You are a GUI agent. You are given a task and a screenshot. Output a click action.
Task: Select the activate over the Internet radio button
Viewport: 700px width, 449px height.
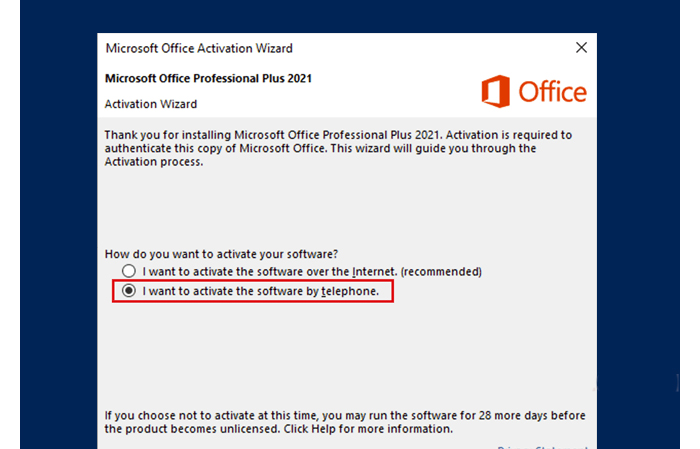(128, 271)
